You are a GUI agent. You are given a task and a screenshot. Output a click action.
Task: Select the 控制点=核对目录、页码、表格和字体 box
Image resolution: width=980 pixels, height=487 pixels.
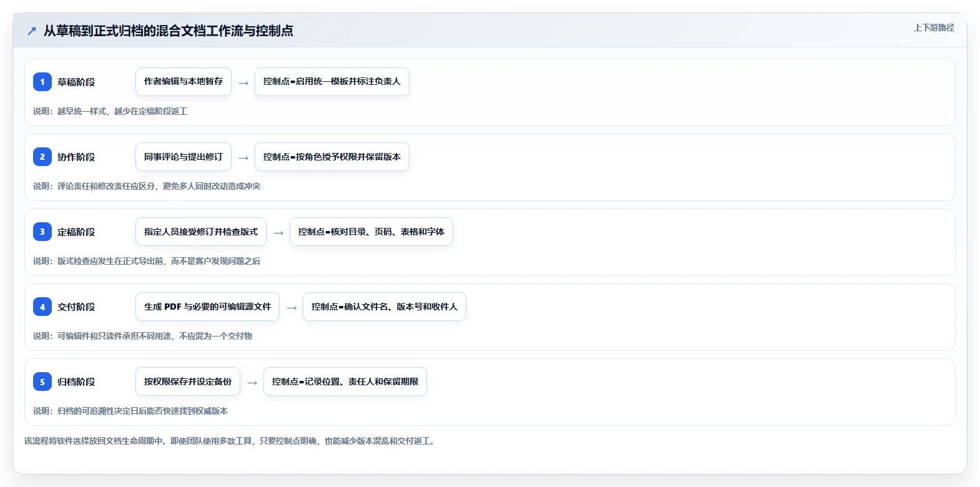pyautogui.click(x=371, y=232)
